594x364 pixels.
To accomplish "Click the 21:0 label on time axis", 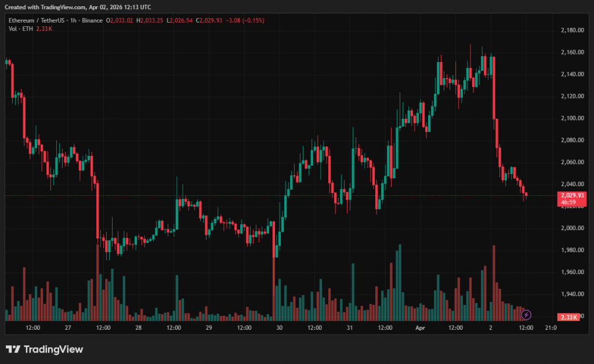I will 550,327.
